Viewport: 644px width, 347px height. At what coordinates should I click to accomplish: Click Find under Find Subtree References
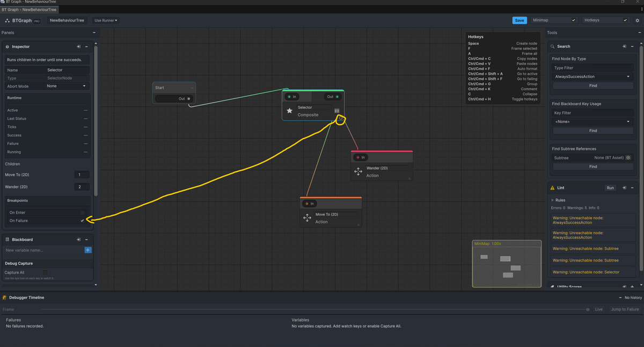(x=592, y=167)
